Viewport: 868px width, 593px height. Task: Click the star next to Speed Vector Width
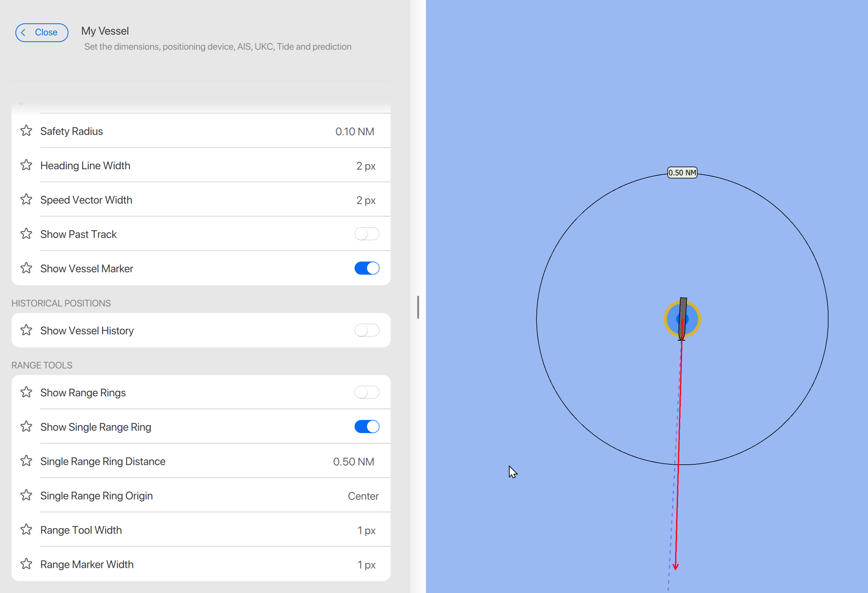26,200
